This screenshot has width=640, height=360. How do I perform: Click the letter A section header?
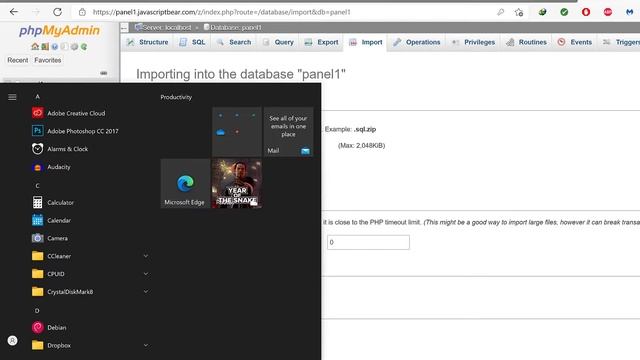point(37,97)
